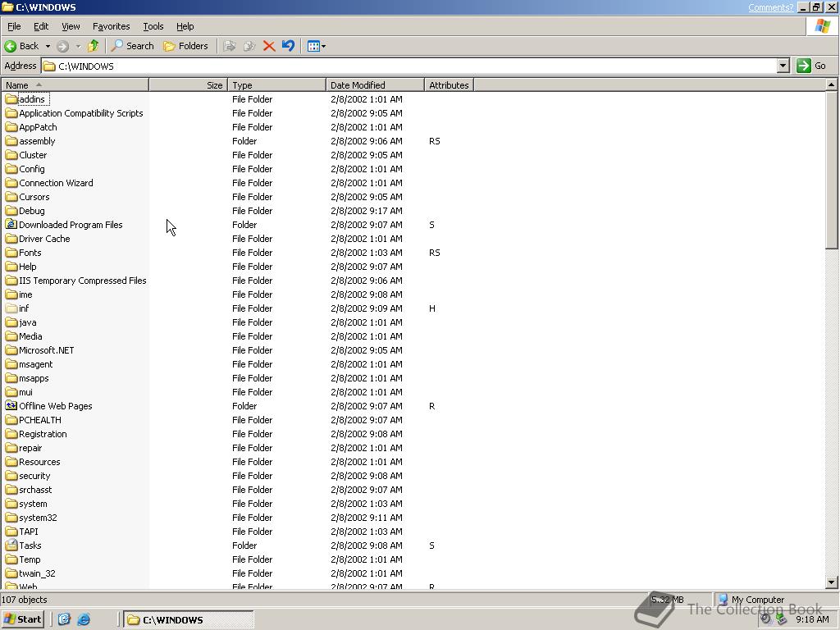Sort by the Name column header
The height and width of the screenshot is (630, 840).
[x=75, y=85]
